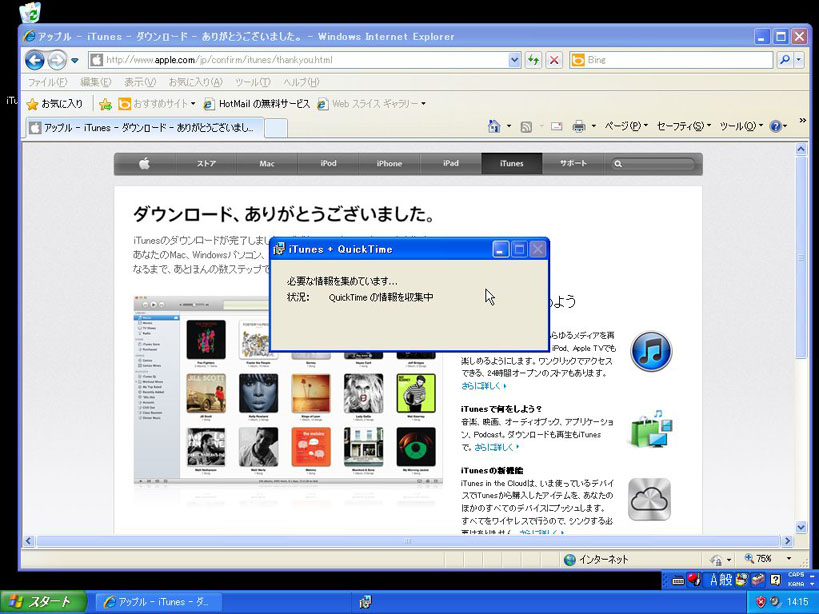Image resolution: width=819 pixels, height=614 pixels.
Task: Click the iCloud cloud icon
Action: click(649, 500)
